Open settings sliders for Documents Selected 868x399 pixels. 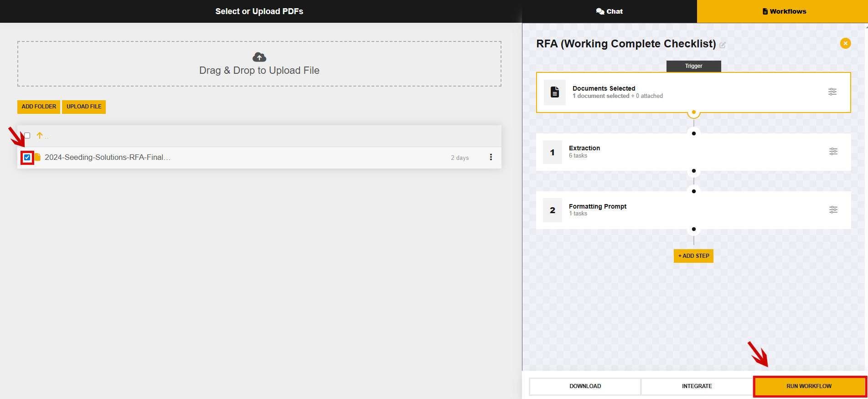[832, 92]
